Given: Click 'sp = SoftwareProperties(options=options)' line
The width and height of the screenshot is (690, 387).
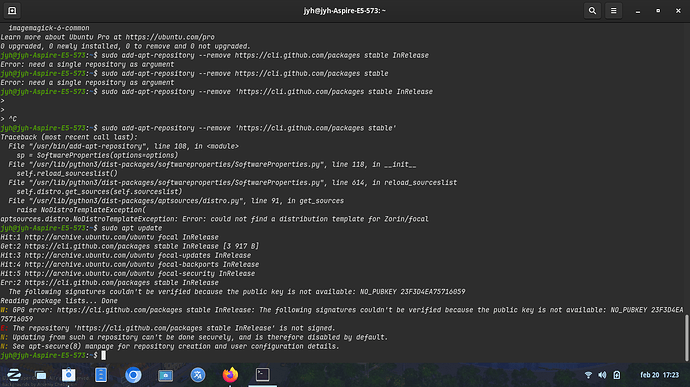Looking at the screenshot, I should [97, 155].
